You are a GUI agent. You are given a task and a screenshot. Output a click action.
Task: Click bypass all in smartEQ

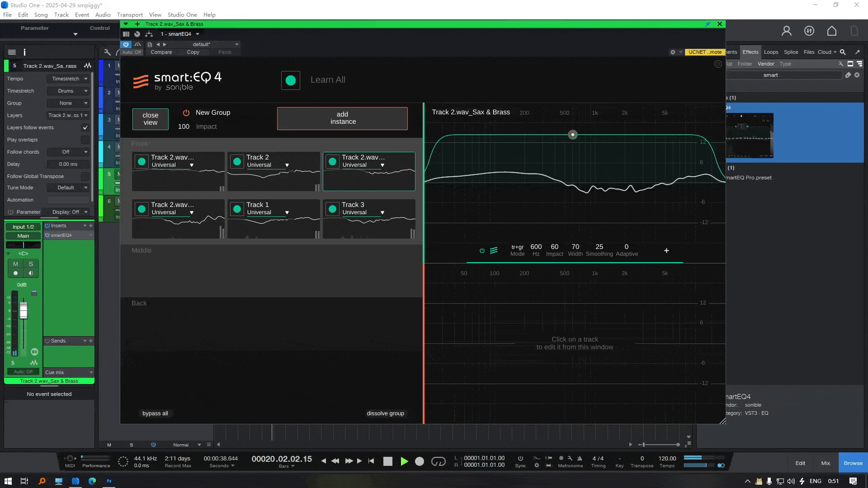coord(155,413)
